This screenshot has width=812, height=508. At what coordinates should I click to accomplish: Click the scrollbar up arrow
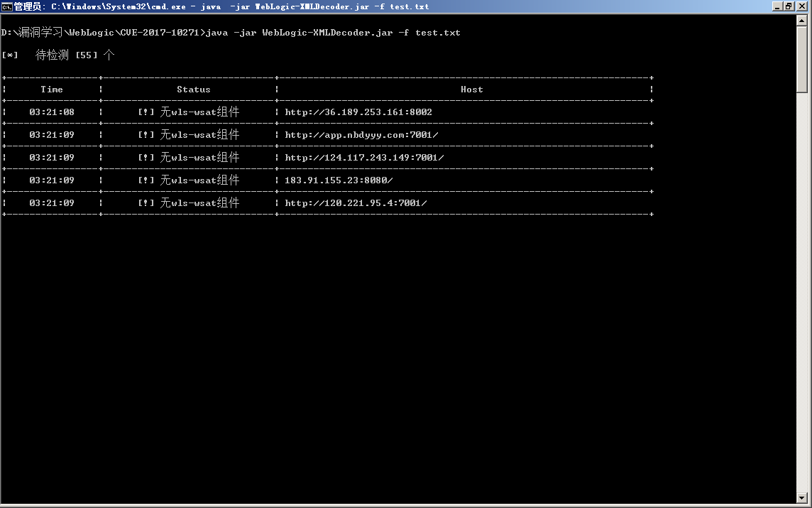pos(801,20)
